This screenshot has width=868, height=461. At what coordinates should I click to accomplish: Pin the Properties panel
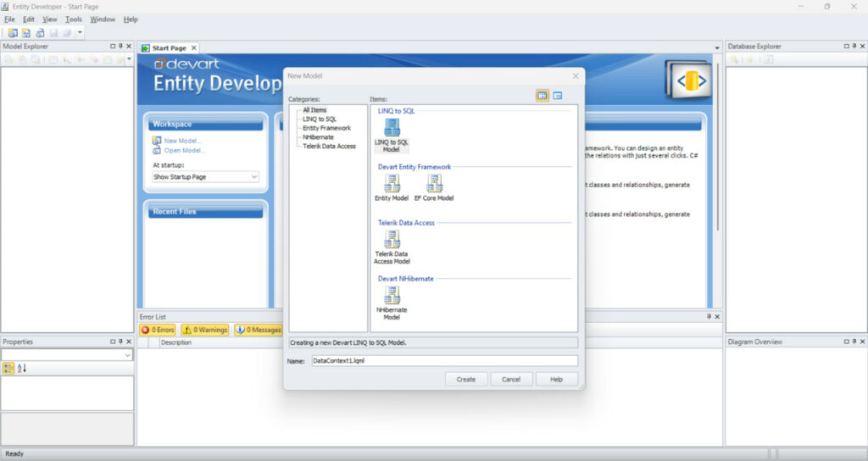120,342
